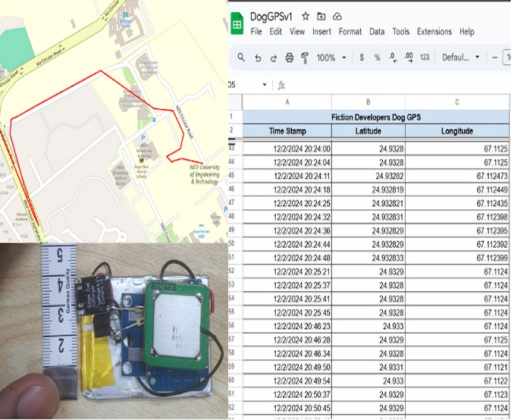Format as percent
The width and height of the screenshot is (511, 420).
pyautogui.click(x=377, y=58)
